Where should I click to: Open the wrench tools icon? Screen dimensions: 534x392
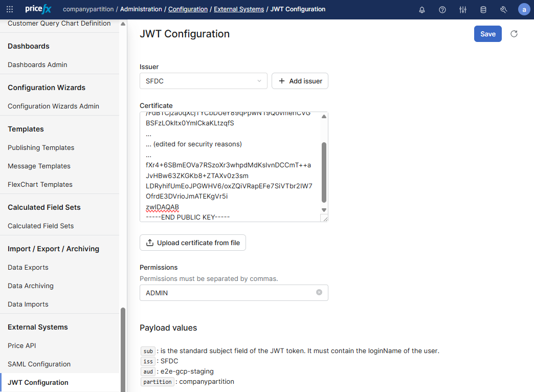[x=503, y=10]
